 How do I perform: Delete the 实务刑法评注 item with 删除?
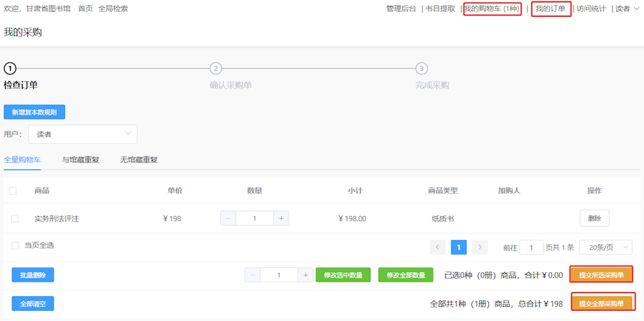point(594,219)
